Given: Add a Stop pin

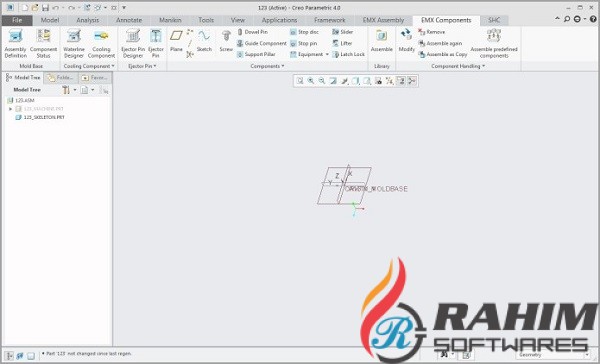Looking at the screenshot, I should [303, 43].
